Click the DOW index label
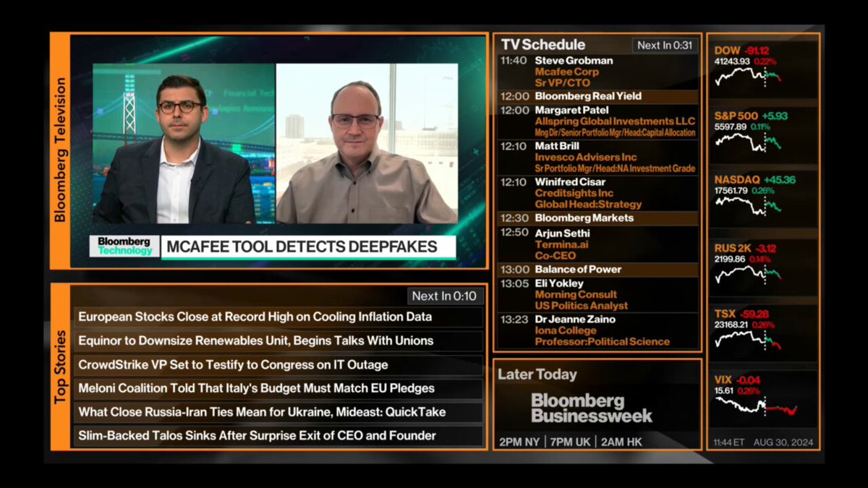 [x=727, y=51]
